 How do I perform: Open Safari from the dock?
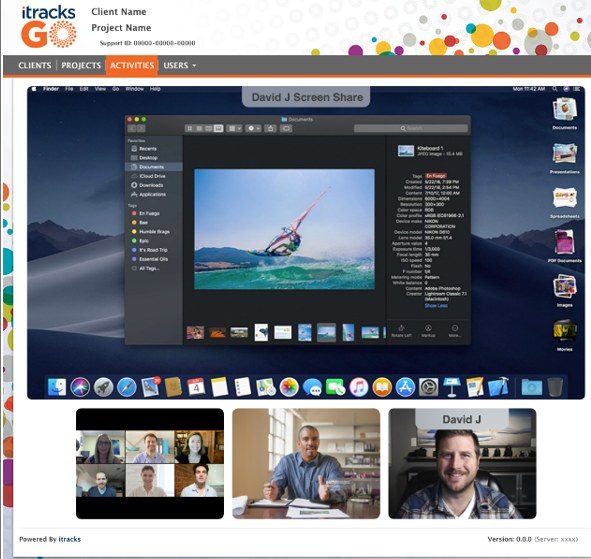pos(127,387)
